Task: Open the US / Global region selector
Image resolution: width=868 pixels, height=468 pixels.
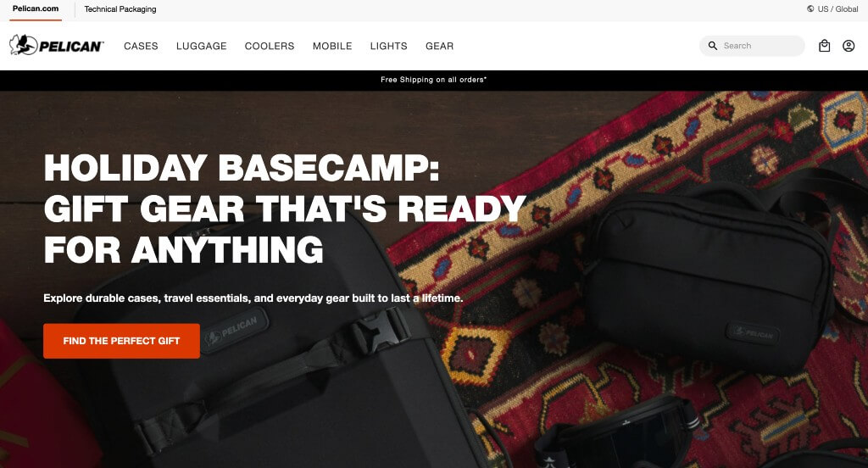Action: pos(832,8)
